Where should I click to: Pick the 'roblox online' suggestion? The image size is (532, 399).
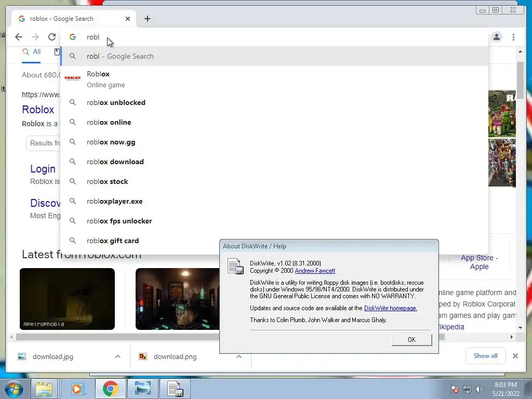[274, 122]
